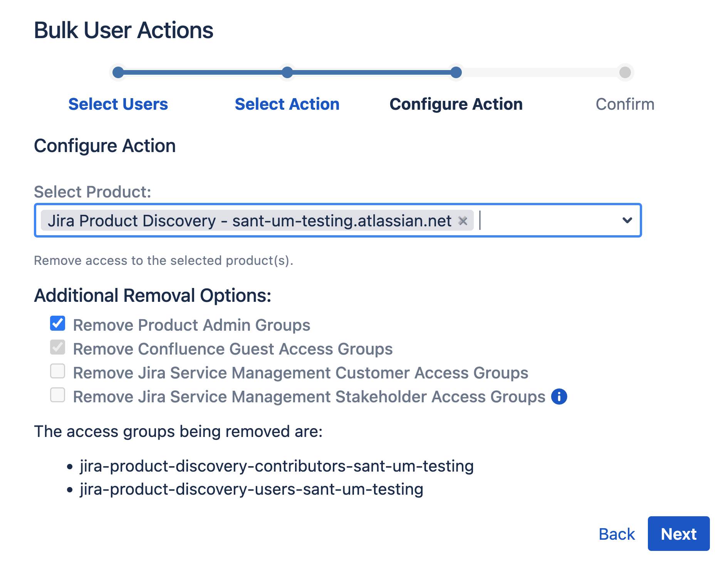Image resolution: width=728 pixels, height=569 pixels.
Task: Click the Next button
Action: tap(678, 534)
